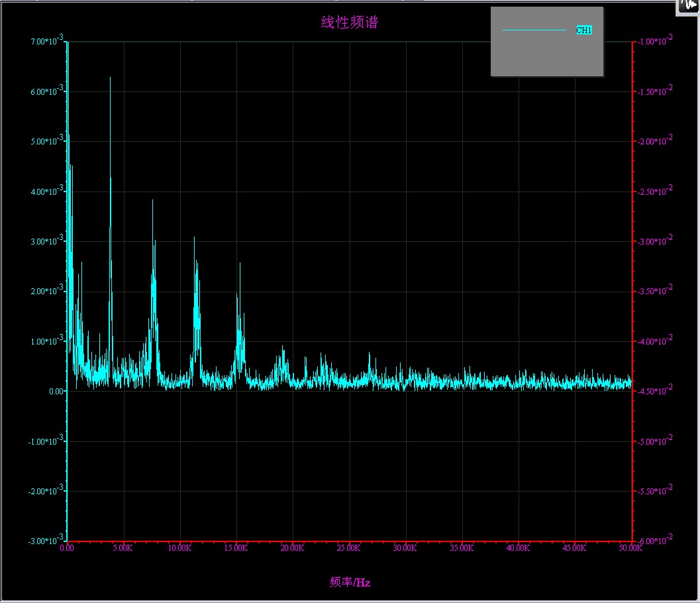
Task: Click the spectrum peak near 11K Hz
Action: point(194,239)
